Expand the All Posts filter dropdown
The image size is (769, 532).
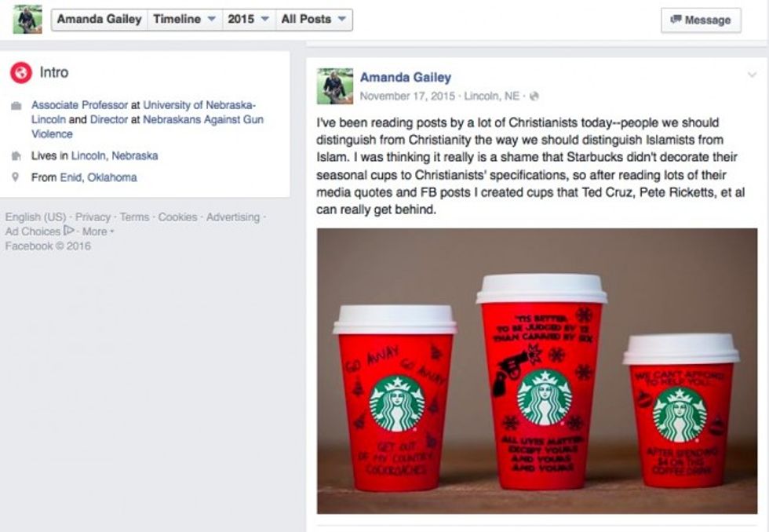(314, 19)
